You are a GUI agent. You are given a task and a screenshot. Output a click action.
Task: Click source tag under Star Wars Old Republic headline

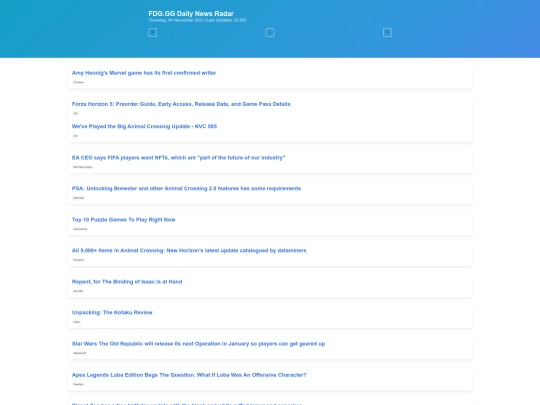[x=80, y=353]
